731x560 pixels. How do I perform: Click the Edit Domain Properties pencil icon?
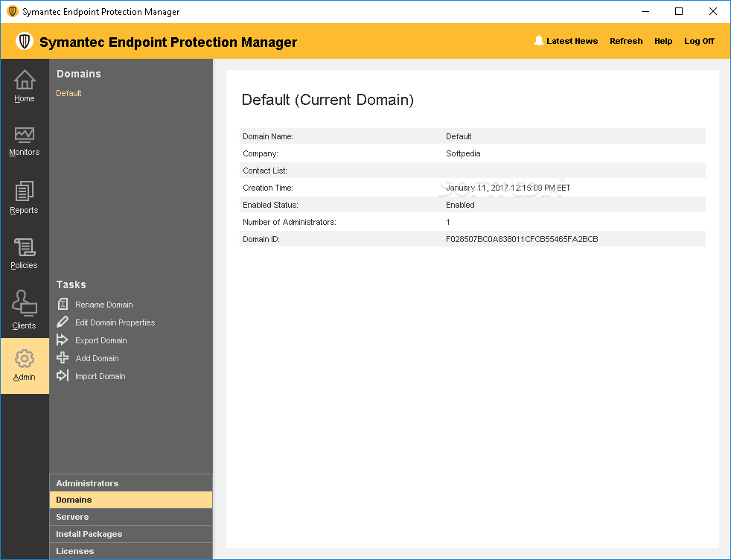(x=63, y=322)
